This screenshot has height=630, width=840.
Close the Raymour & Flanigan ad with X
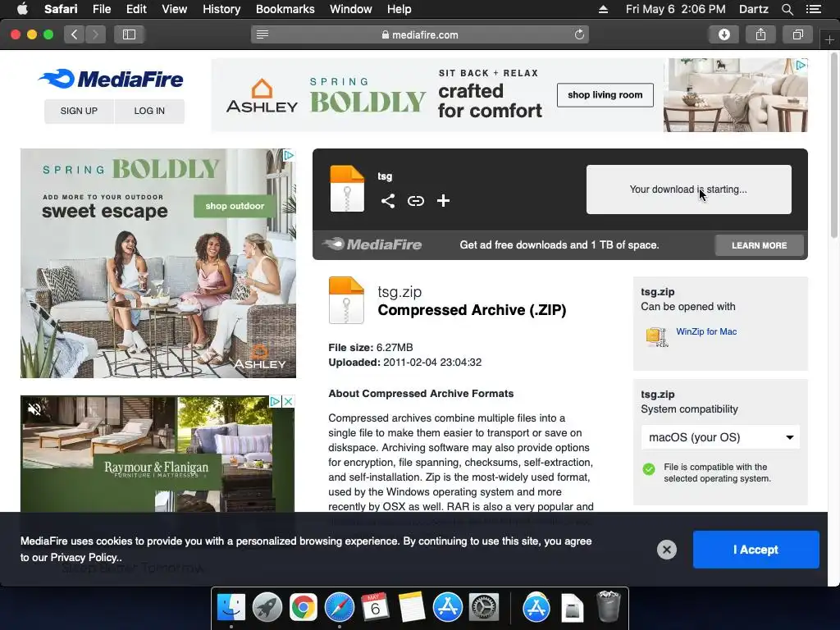coord(288,401)
